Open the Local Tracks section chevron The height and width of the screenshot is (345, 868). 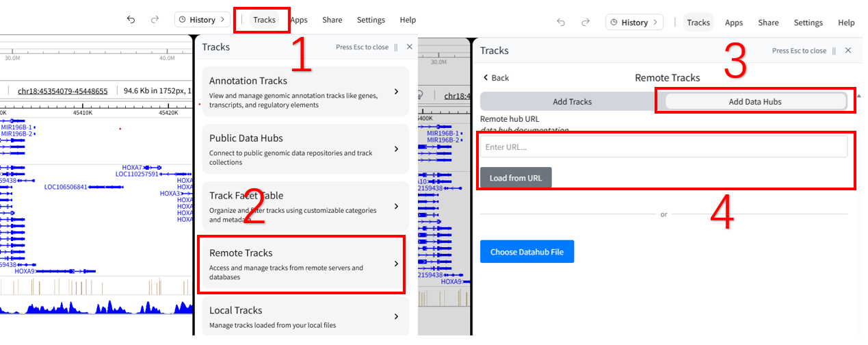coord(397,316)
